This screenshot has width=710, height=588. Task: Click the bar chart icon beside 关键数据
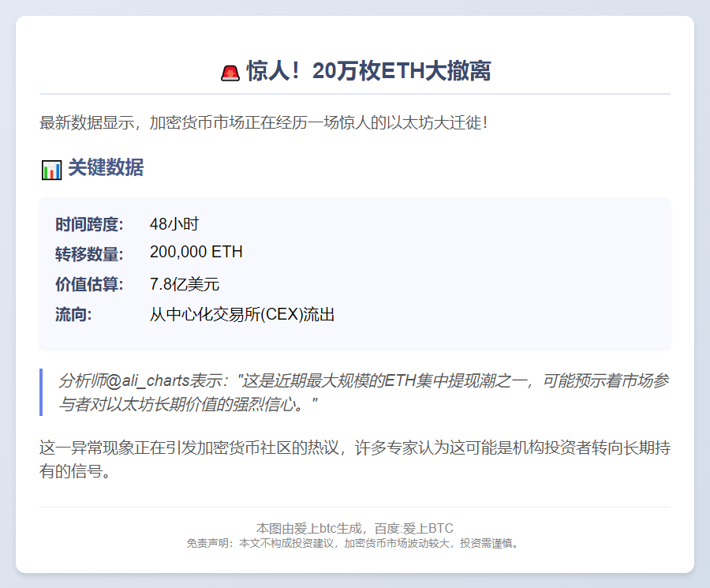point(51,169)
